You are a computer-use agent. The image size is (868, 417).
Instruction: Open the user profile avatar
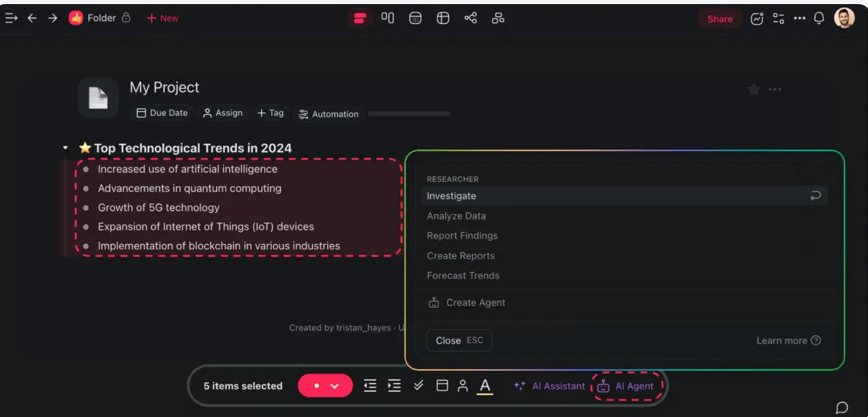coord(844,18)
